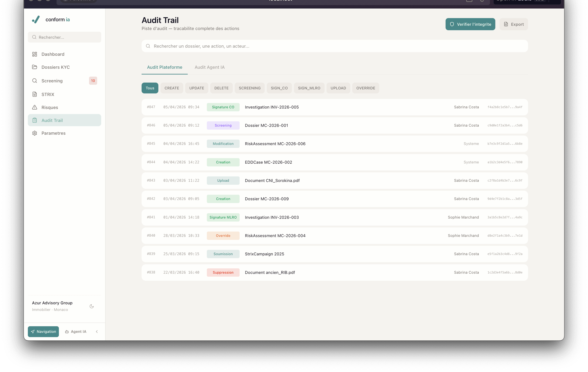Viewport: 588px width, 372px height.
Task: Collapse the bottom navigation bar
Action: tap(97, 331)
